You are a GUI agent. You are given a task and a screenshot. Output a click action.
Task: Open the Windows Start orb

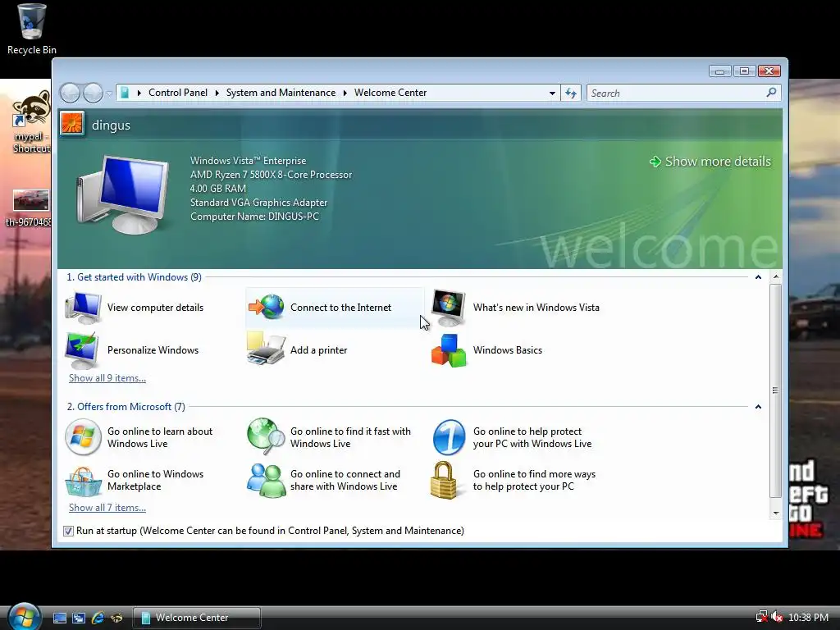pos(25,617)
